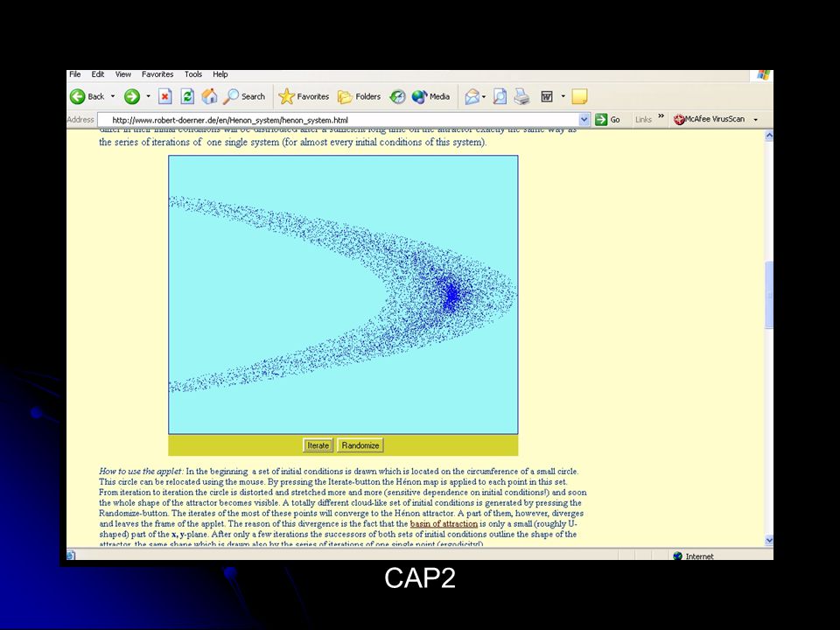Open the Back history dropdown arrow
The width and height of the screenshot is (840, 630).
point(113,96)
